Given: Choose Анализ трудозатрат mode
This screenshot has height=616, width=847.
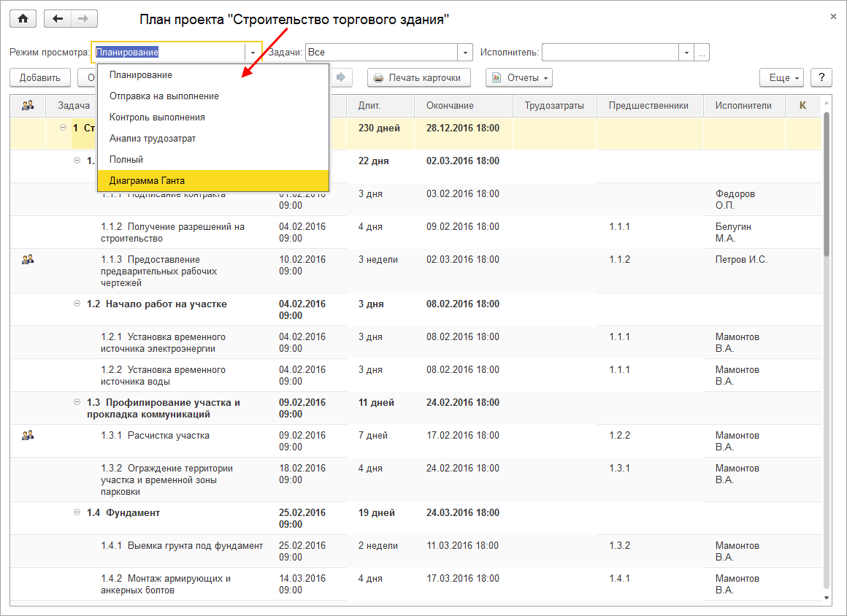Looking at the screenshot, I should pos(213,138).
